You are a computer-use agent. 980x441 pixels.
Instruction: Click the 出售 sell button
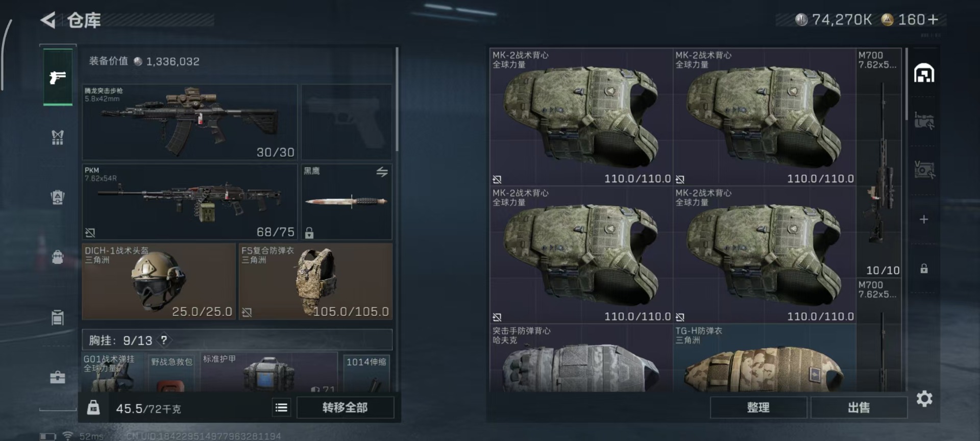[x=859, y=407]
